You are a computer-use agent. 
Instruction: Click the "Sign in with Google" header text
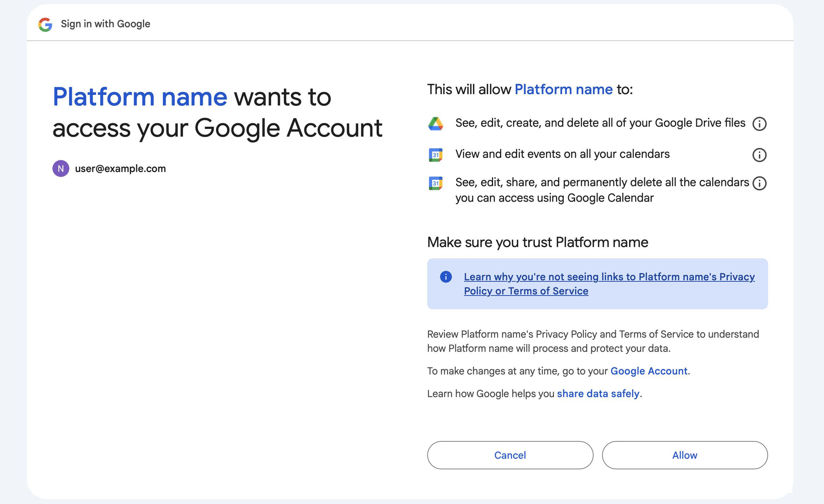coord(105,24)
